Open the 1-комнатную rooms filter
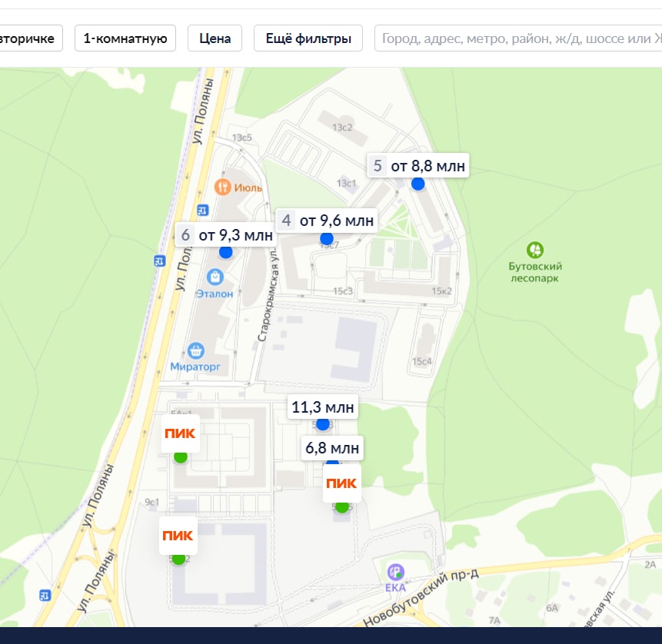Screen dimensions: 662x644 click(125, 38)
